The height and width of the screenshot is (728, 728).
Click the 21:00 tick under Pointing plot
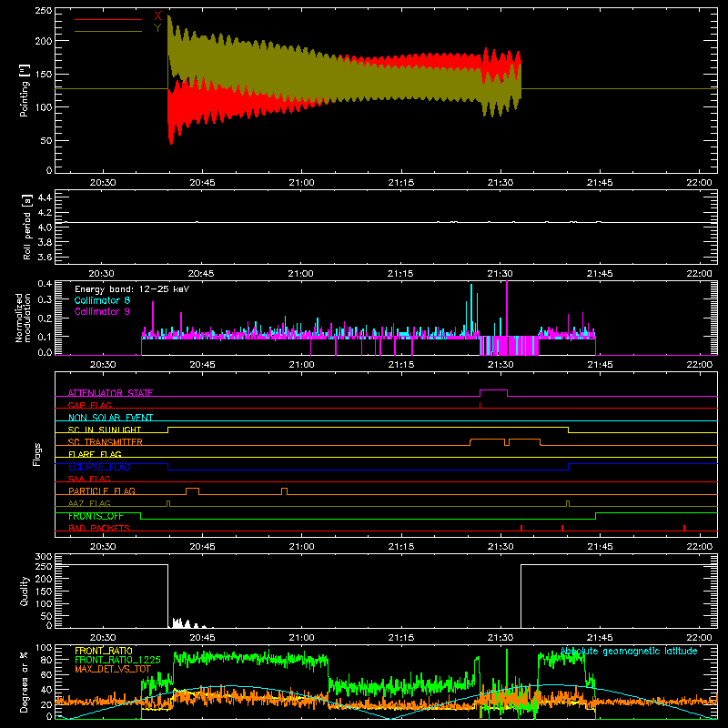[301, 183]
